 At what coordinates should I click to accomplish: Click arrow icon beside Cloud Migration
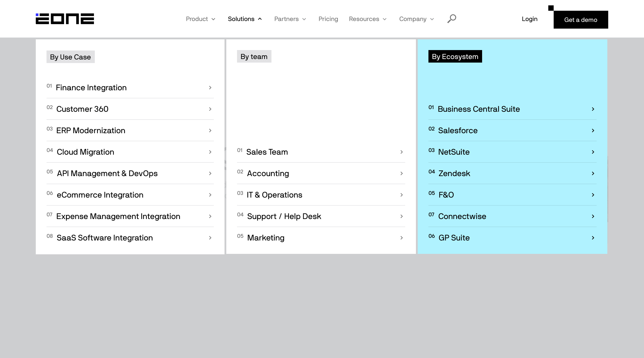(x=210, y=152)
